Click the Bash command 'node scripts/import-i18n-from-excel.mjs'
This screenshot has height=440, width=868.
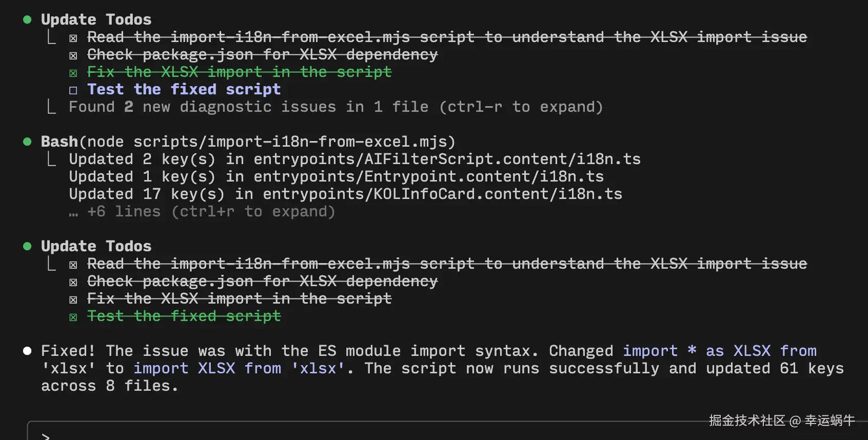tap(267, 142)
